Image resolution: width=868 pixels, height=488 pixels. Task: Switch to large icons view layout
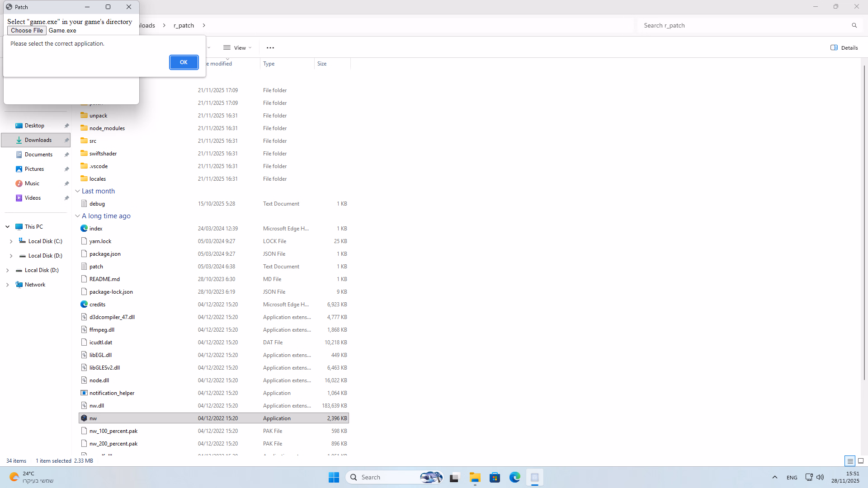point(861,461)
